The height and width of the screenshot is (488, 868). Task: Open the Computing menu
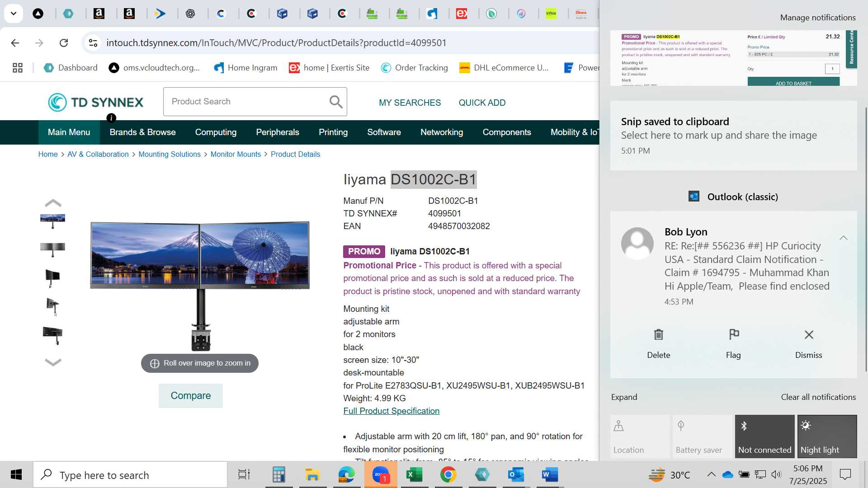[216, 132]
